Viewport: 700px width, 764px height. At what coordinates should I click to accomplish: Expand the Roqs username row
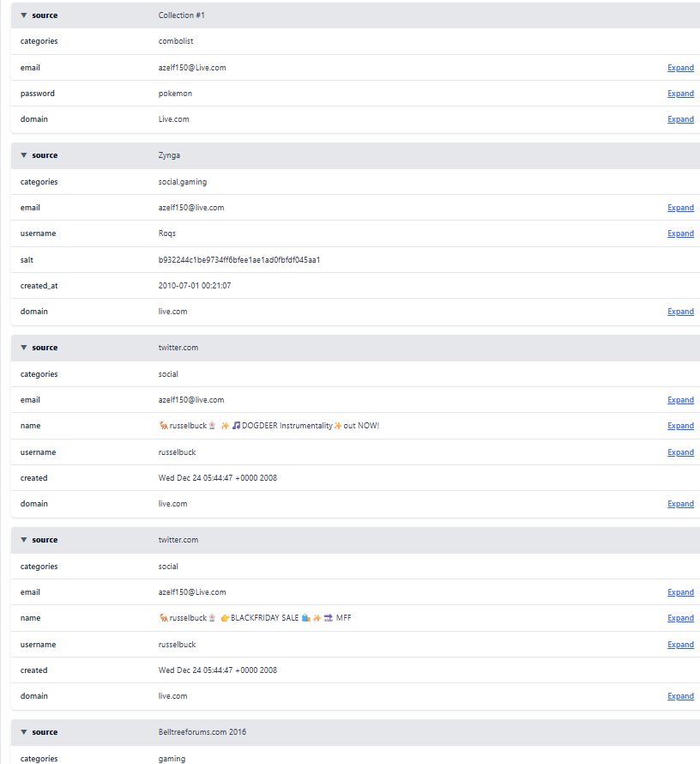(680, 233)
